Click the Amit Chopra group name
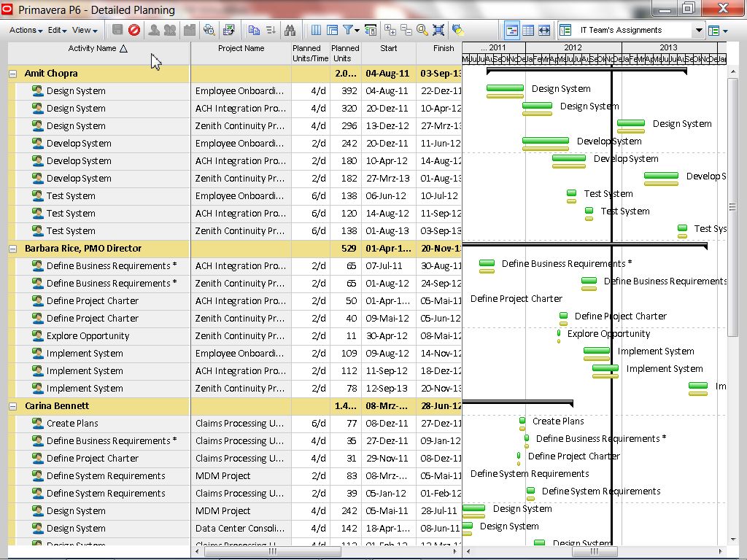The image size is (747, 560). [x=51, y=74]
